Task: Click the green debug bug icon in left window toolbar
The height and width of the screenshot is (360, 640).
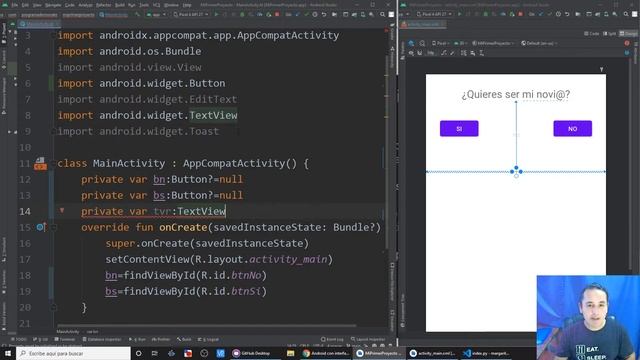Action: coord(242,14)
